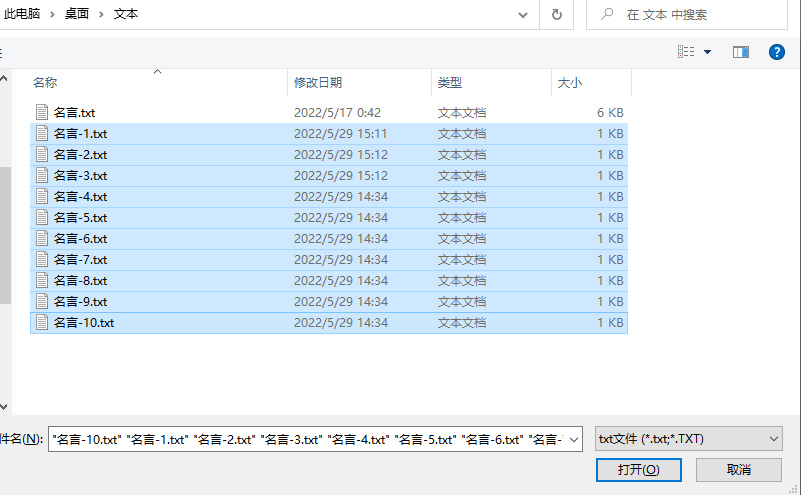The height and width of the screenshot is (495, 801).
Task: Click the search box 在 文本 中搜索
Action: (x=687, y=14)
